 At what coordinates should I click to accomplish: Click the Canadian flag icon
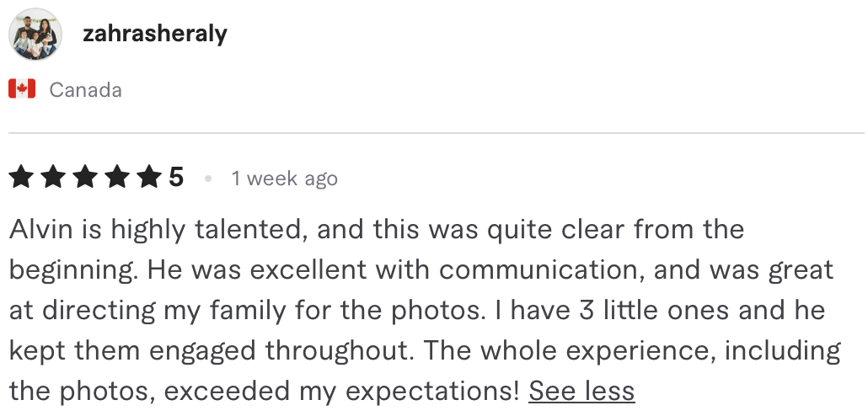click(x=22, y=89)
